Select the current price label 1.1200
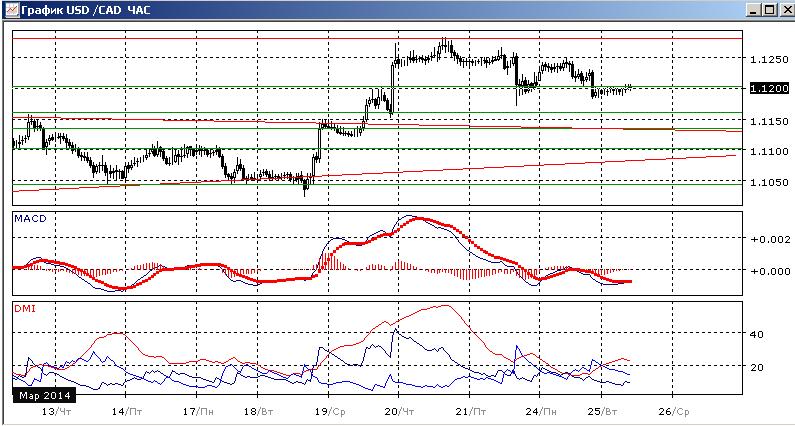This screenshot has height=426, width=795. point(770,89)
